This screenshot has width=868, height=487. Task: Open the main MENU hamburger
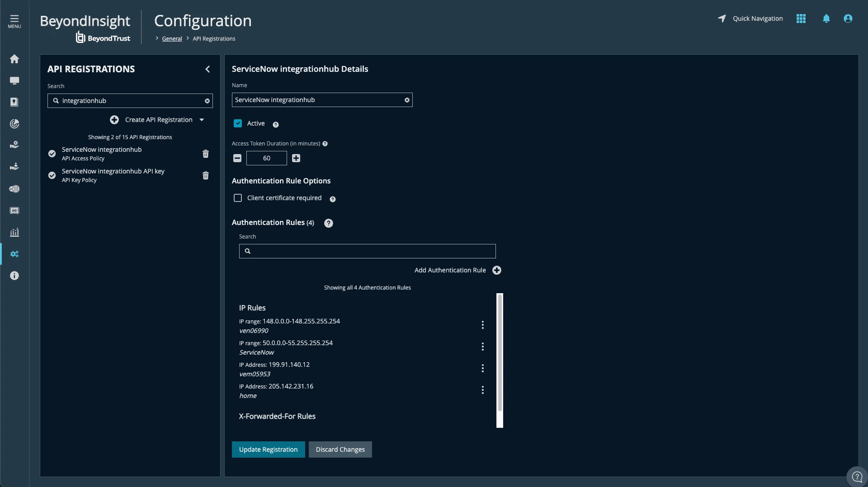pos(14,21)
